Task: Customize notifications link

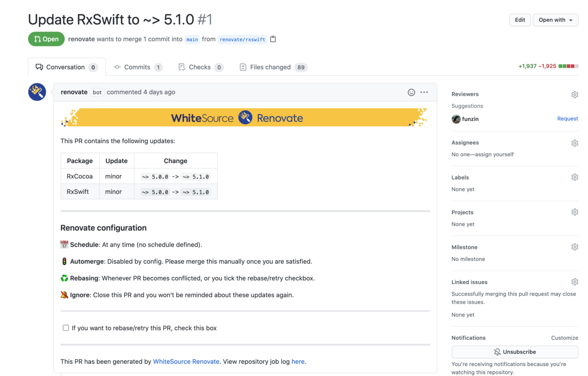Action: pyautogui.click(x=564, y=338)
